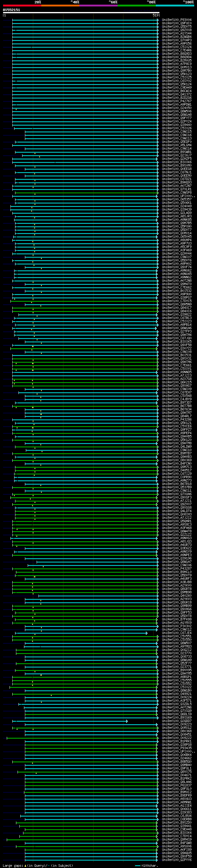This screenshot has width=197, height=868.
Task: Select hit label UniRef100_Q8W506
Action: point(177,111)
